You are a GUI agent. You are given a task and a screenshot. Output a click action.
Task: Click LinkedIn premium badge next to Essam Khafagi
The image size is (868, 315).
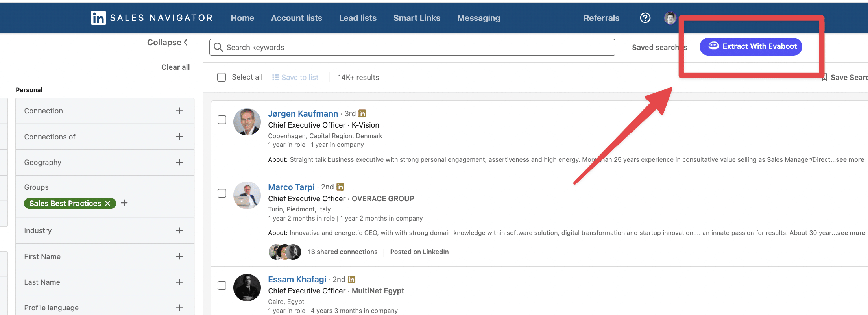[x=352, y=279]
